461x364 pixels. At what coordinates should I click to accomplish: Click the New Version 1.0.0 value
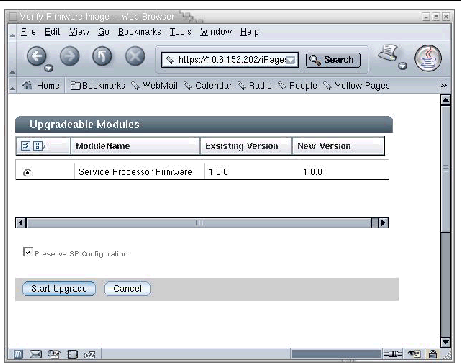point(312,172)
